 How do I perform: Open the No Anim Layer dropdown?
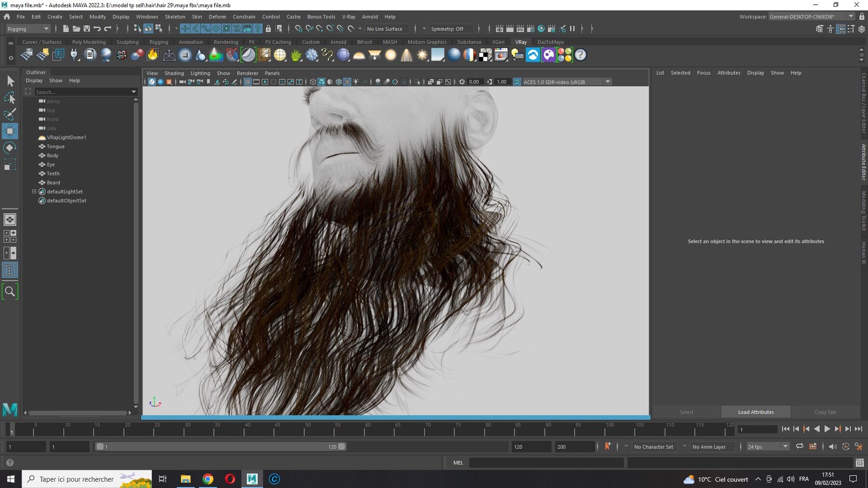pyautogui.click(x=712, y=447)
